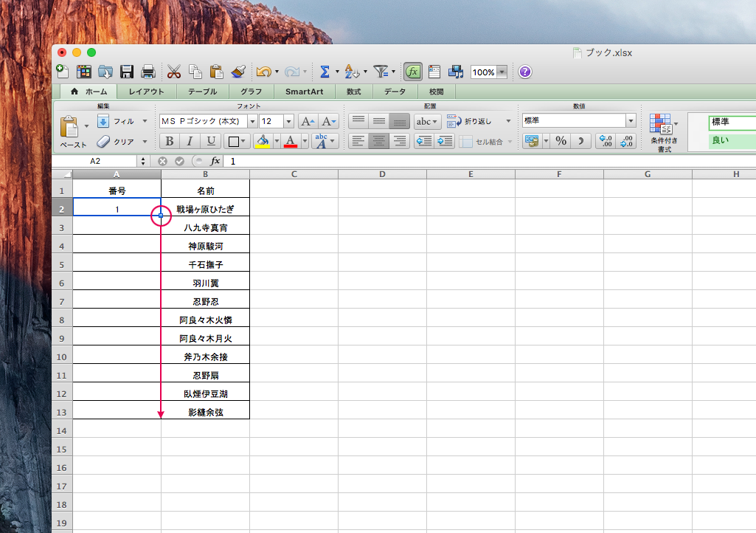Toggle Underline formatting
The width and height of the screenshot is (756, 533).
pyautogui.click(x=211, y=141)
